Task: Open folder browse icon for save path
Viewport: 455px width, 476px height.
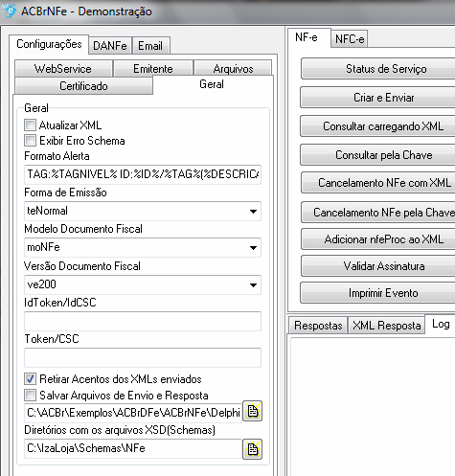Action: click(252, 411)
